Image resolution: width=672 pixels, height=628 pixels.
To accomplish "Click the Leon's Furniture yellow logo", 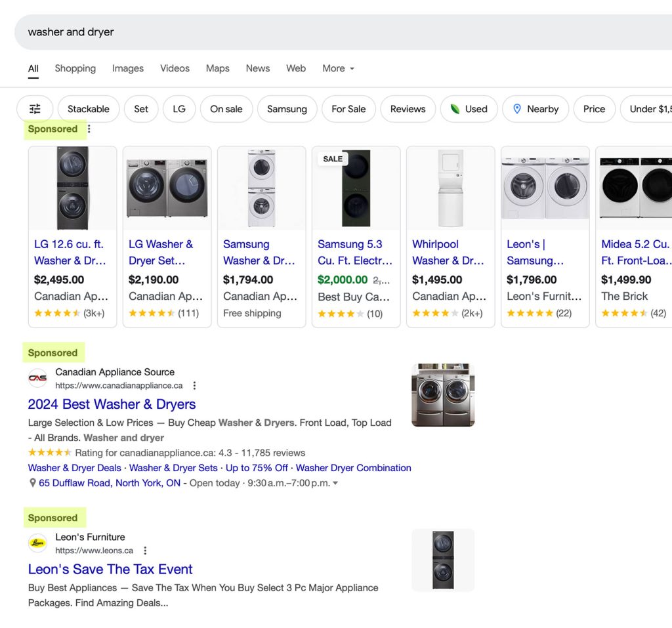I will [37, 543].
